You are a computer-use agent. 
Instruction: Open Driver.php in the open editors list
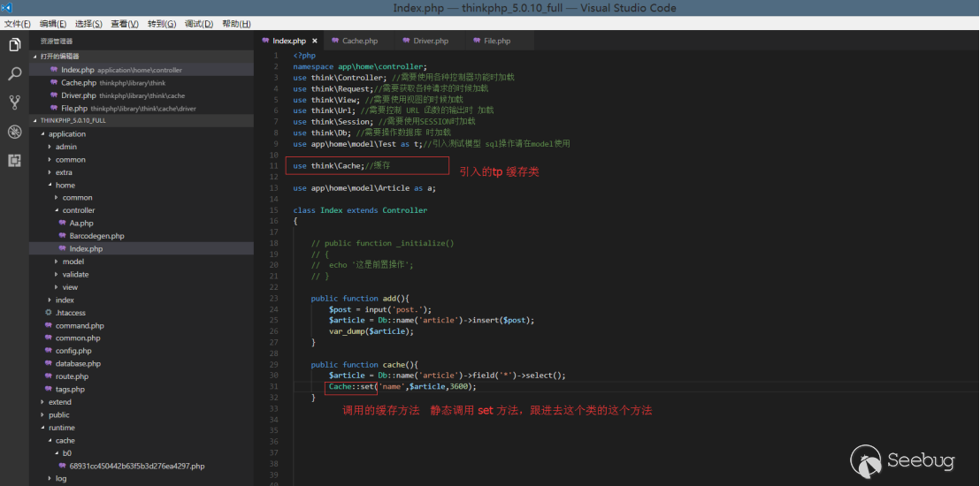[142, 95]
